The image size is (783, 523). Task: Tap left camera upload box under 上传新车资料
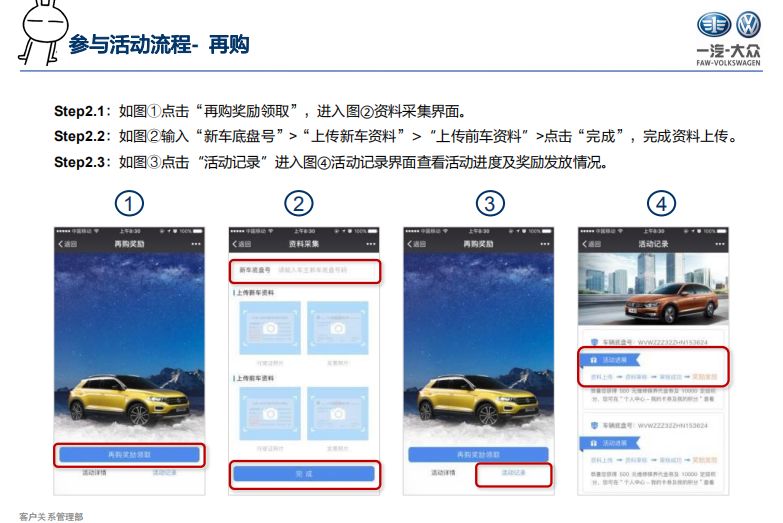click(x=270, y=328)
